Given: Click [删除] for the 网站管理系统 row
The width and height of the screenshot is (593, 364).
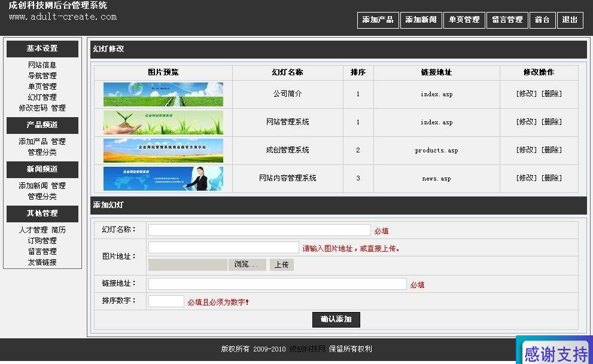Looking at the screenshot, I should (552, 121).
